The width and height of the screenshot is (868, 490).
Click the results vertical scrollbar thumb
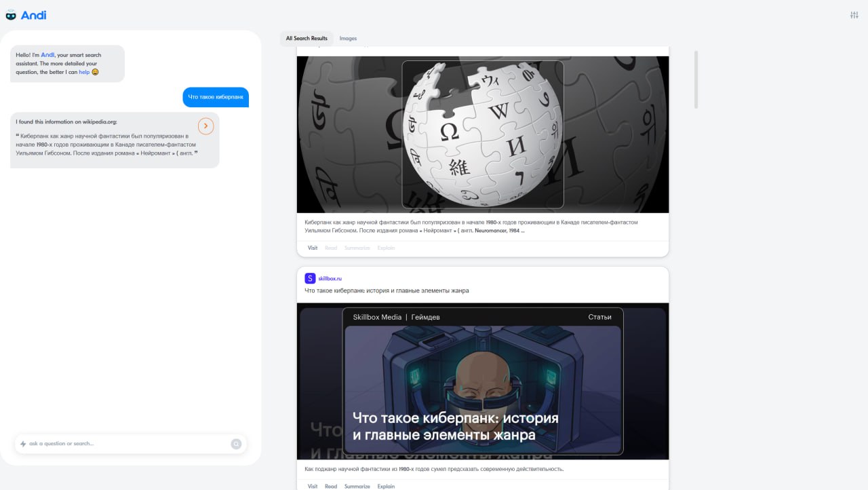pos(696,79)
